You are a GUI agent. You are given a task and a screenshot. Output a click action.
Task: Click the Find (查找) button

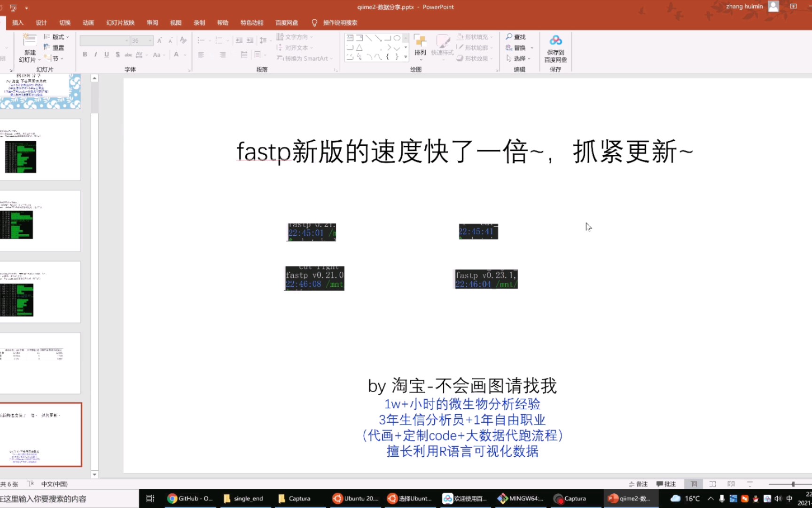click(516, 37)
